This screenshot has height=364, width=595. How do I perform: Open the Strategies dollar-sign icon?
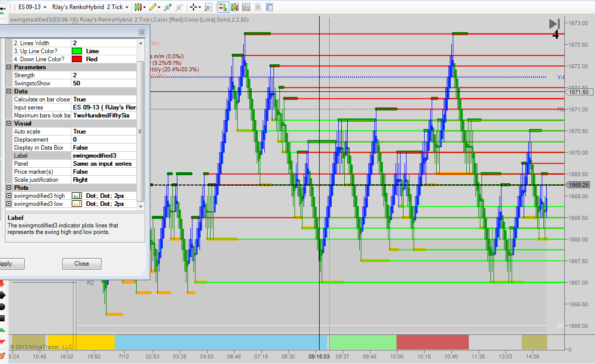click(x=258, y=7)
